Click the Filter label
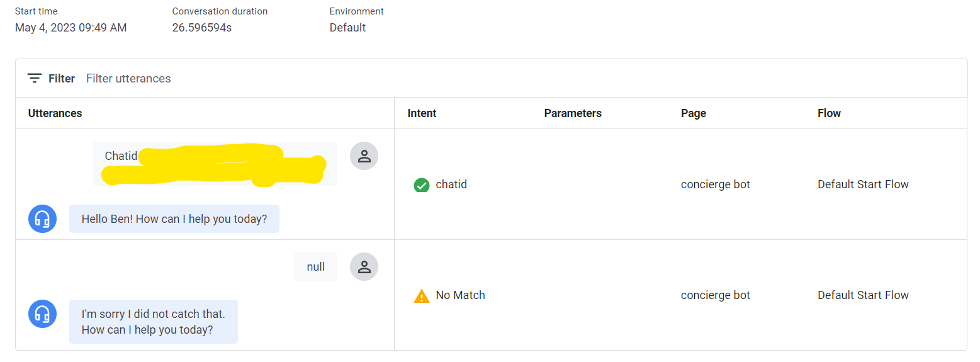Screen dimensions: 980x362 62,79
